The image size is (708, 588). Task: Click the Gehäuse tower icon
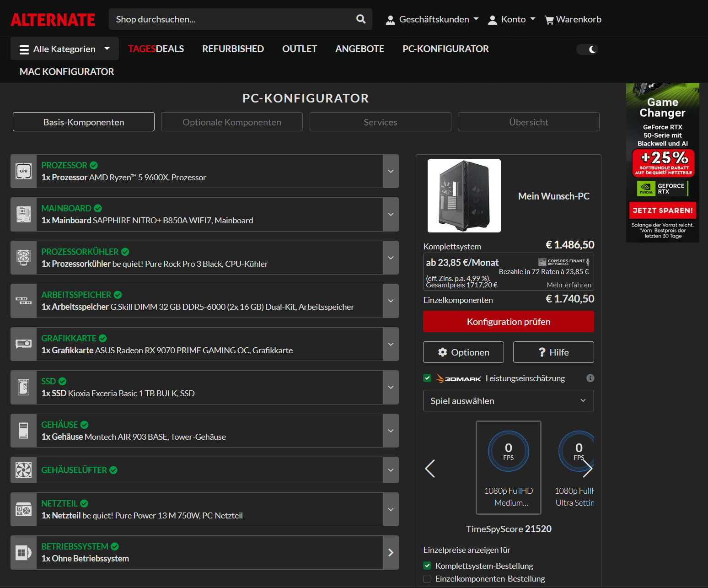[24, 431]
